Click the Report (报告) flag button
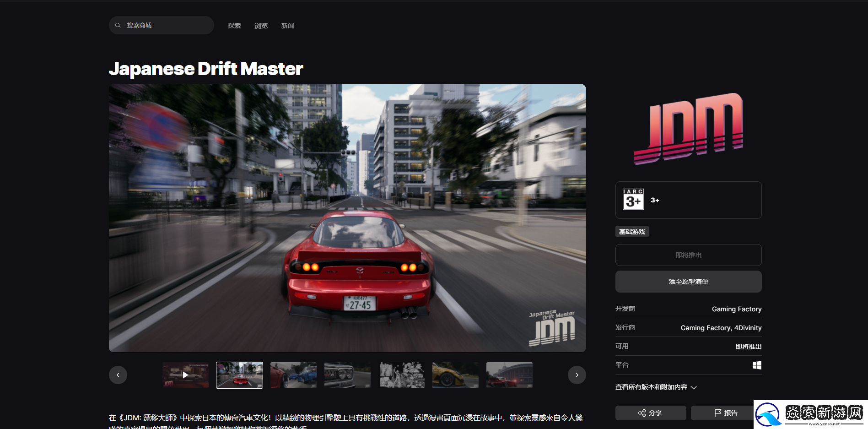 pyautogui.click(x=726, y=413)
